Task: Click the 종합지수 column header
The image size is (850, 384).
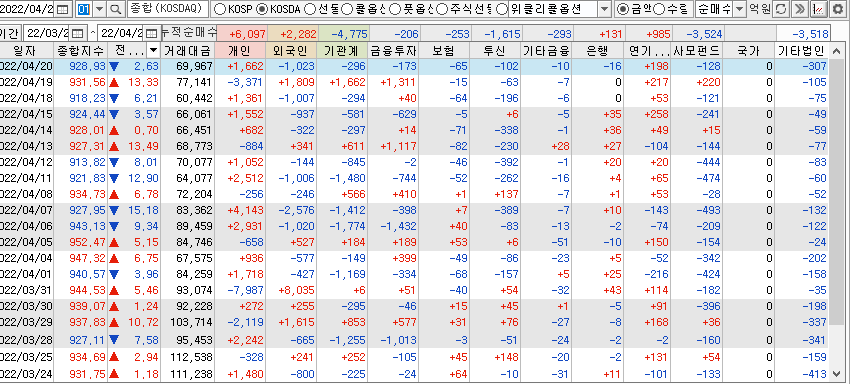Action: [80, 52]
